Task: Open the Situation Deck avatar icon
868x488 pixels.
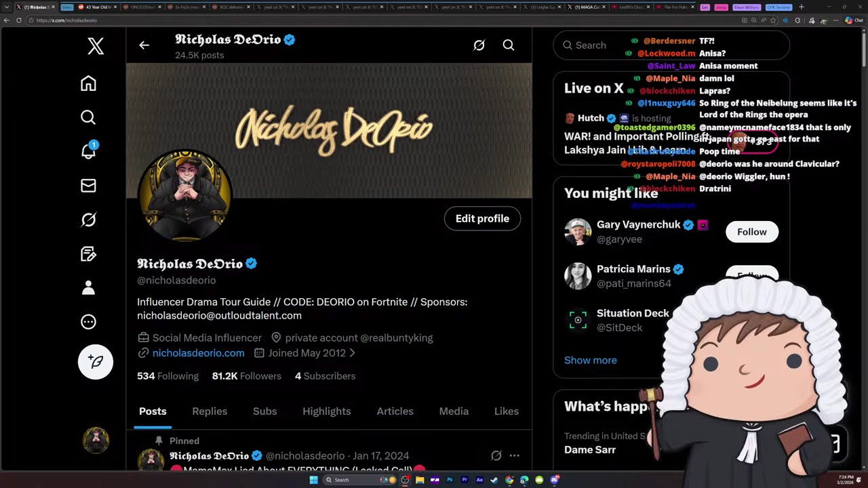Action: pyautogui.click(x=578, y=321)
